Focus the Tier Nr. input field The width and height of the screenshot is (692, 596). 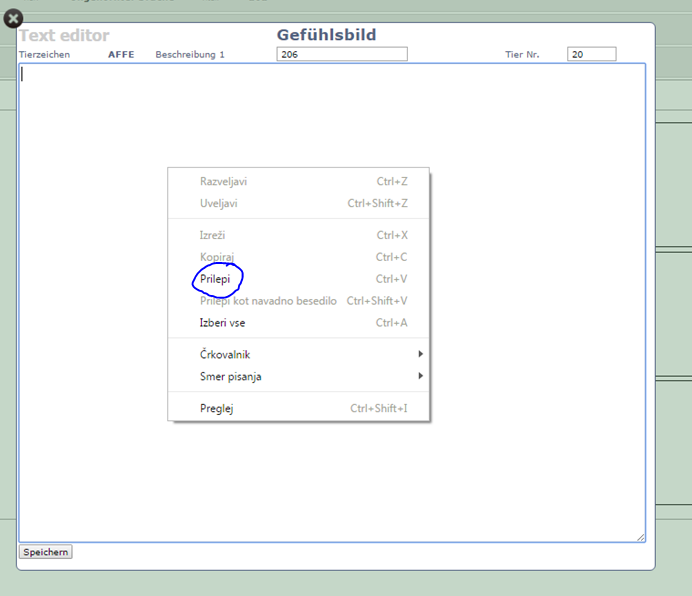tap(591, 54)
